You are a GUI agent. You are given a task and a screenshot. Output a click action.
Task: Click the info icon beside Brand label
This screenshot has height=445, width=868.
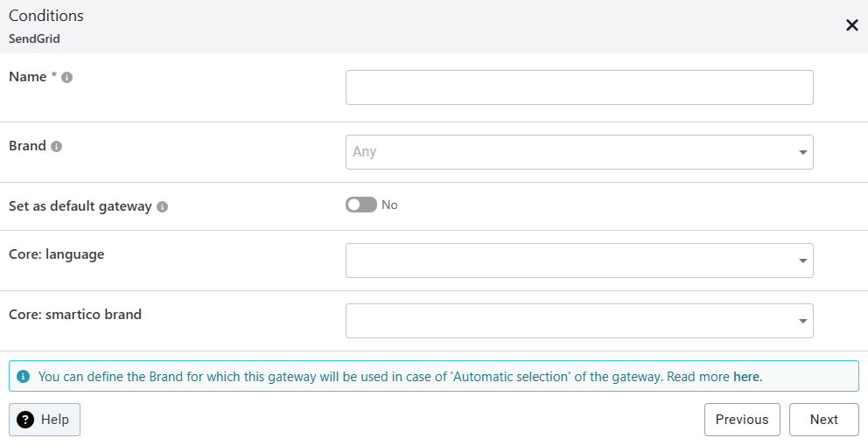57,147
